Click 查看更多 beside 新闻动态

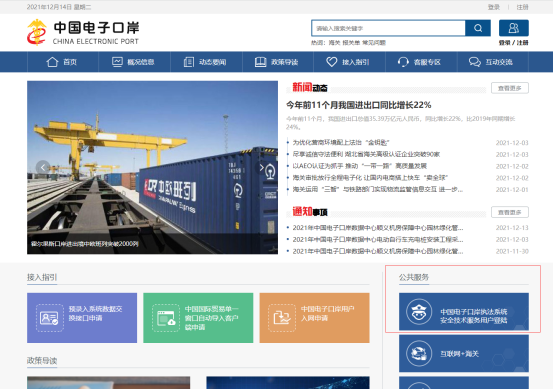[x=510, y=88]
